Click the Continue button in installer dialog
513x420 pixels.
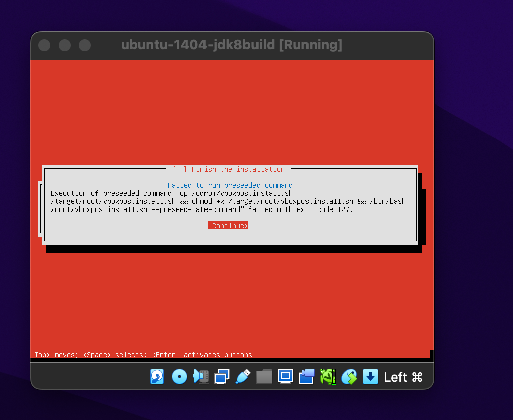(228, 225)
